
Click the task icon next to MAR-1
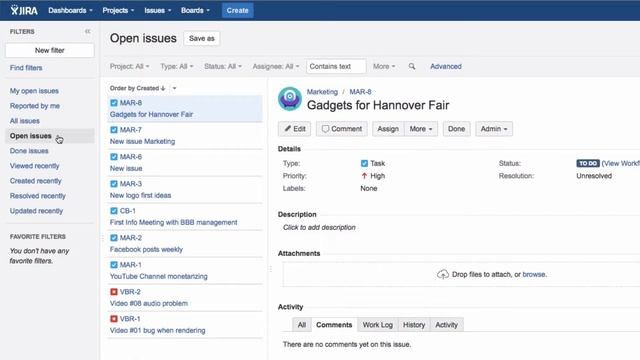point(114,264)
